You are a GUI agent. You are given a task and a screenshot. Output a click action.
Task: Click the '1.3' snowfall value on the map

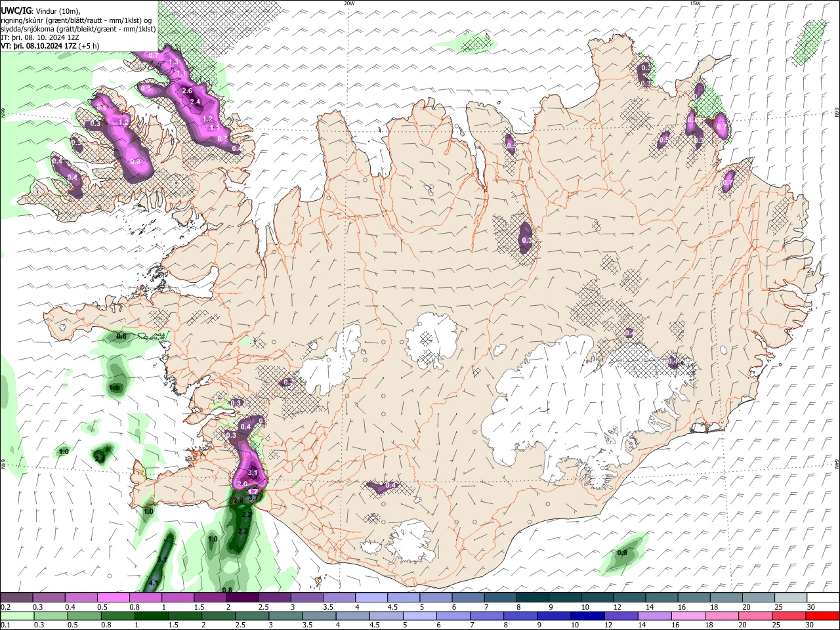point(174,62)
